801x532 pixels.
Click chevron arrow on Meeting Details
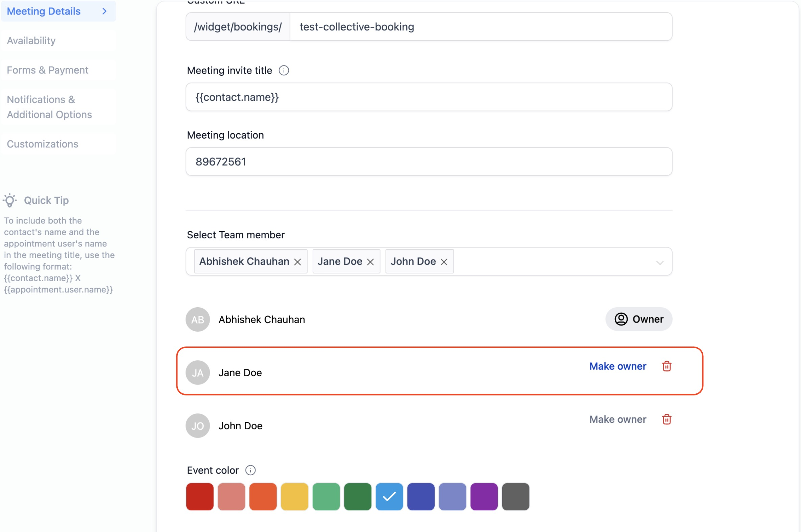104,11
